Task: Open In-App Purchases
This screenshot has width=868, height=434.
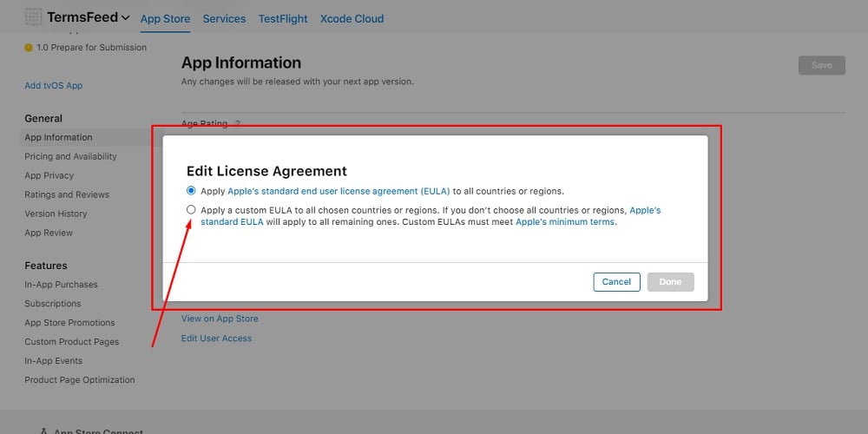Action: click(61, 285)
